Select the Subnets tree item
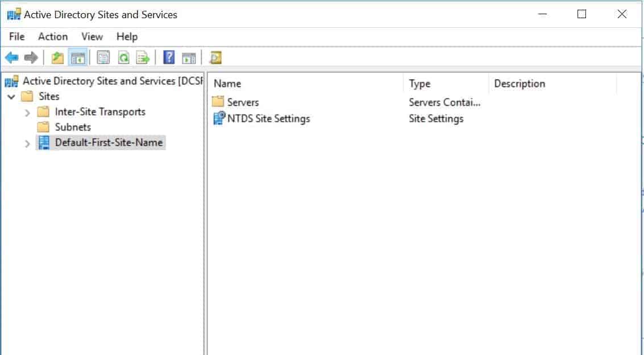644x355 pixels. click(73, 127)
